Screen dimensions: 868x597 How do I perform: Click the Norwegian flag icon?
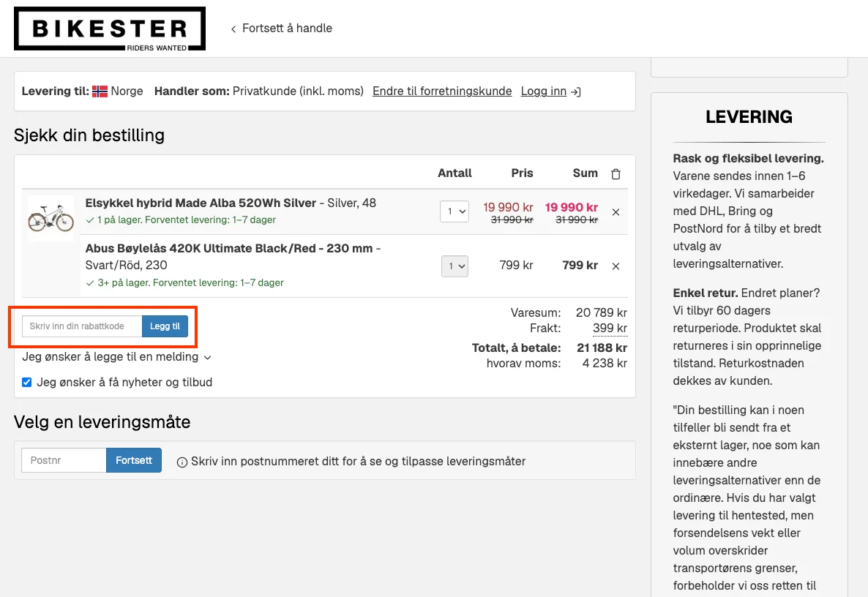[100, 91]
